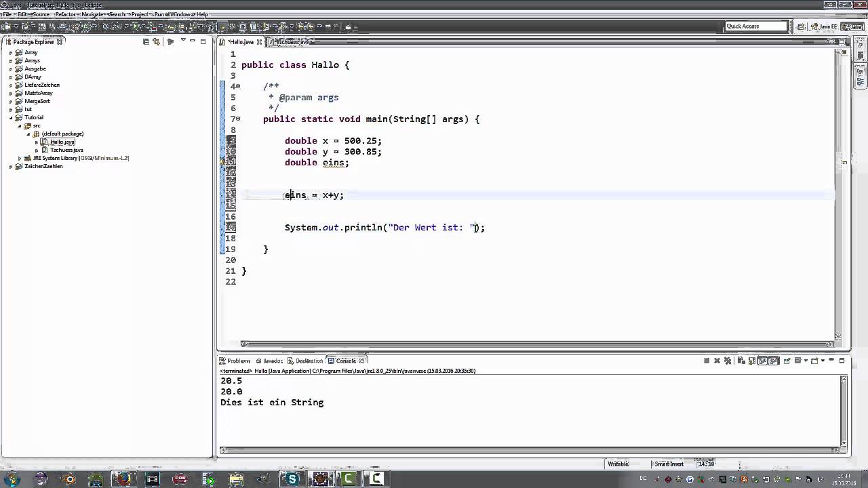Open the File menu
This screenshot has width=868, height=488.
(x=7, y=14)
